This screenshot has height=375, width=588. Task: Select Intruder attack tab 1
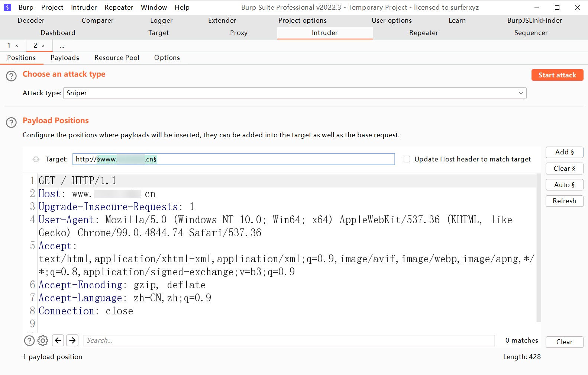(9, 45)
